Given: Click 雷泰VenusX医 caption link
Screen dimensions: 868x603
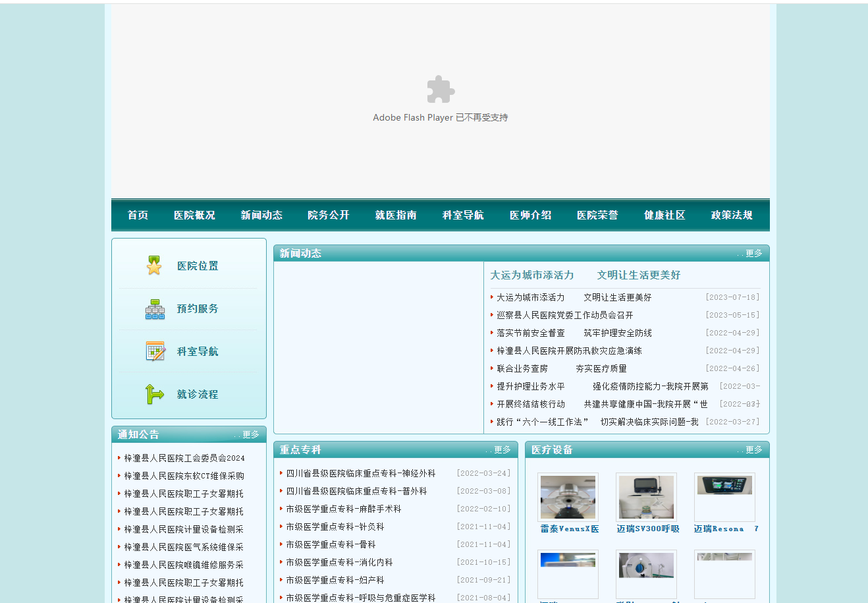Looking at the screenshot, I should pyautogui.click(x=570, y=529).
